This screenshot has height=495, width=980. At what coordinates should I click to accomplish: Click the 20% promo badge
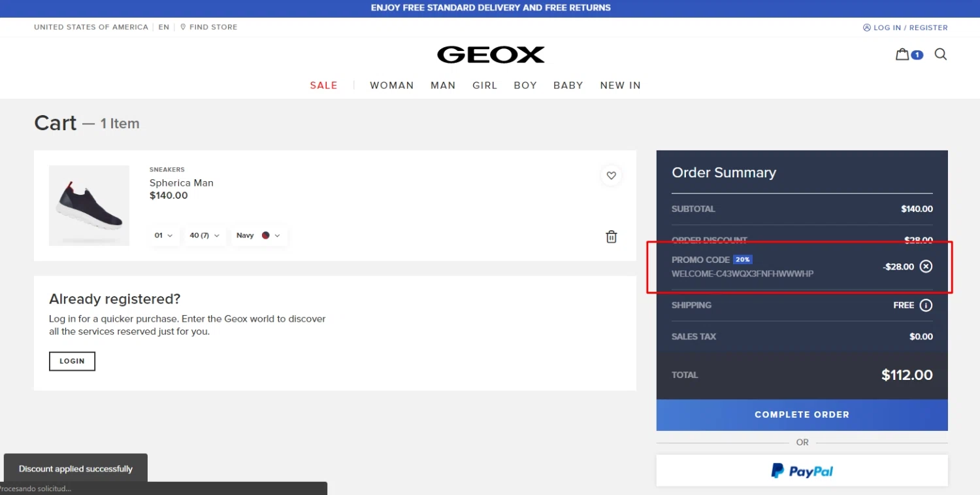pyautogui.click(x=743, y=260)
